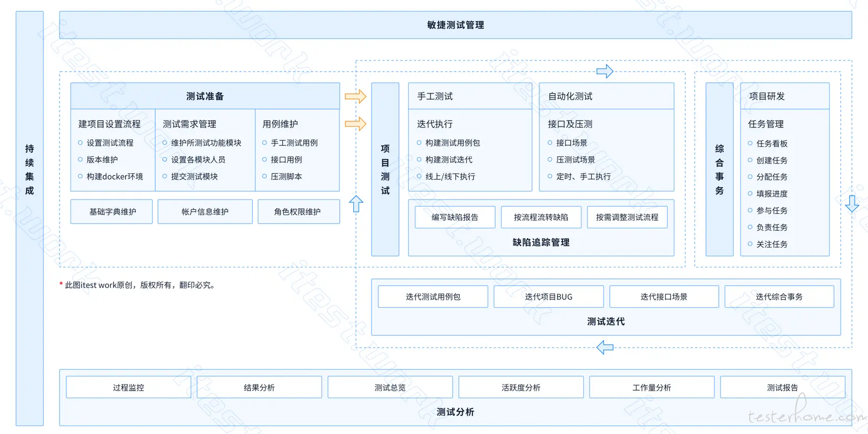The width and height of the screenshot is (868, 434).
Task: Select 构建docker环境 item
Action: click(114, 177)
